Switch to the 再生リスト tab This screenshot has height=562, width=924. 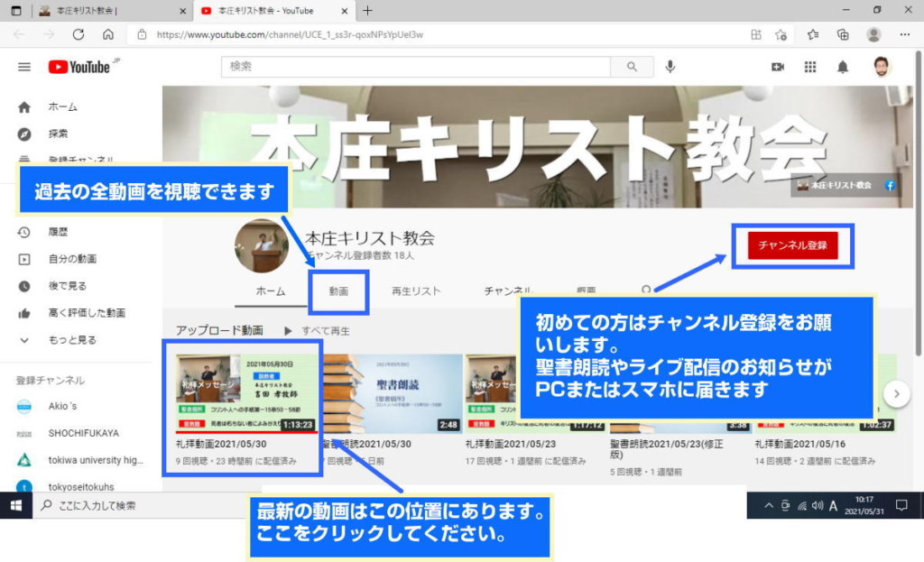(416, 291)
